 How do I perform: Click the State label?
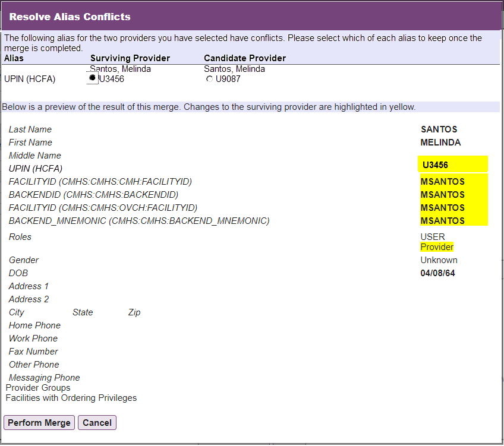coord(83,312)
